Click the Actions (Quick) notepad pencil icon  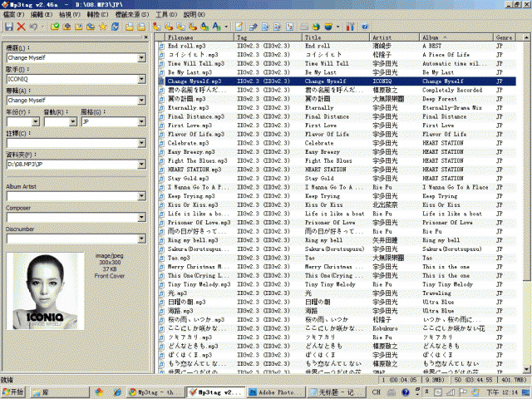(x=239, y=27)
